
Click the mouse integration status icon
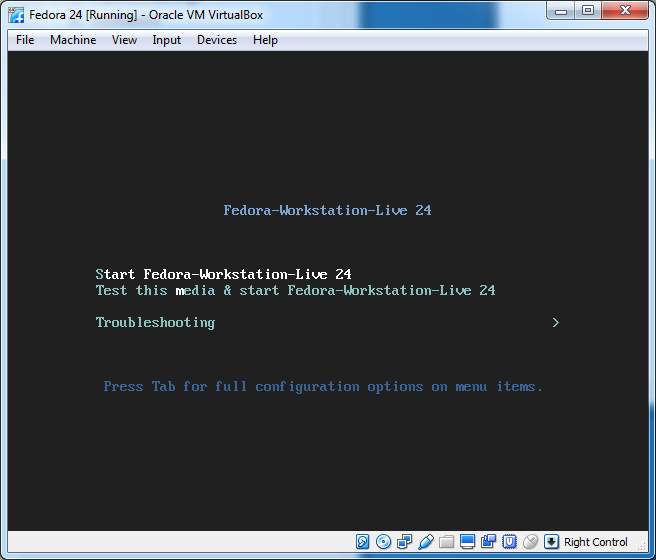(x=530, y=542)
